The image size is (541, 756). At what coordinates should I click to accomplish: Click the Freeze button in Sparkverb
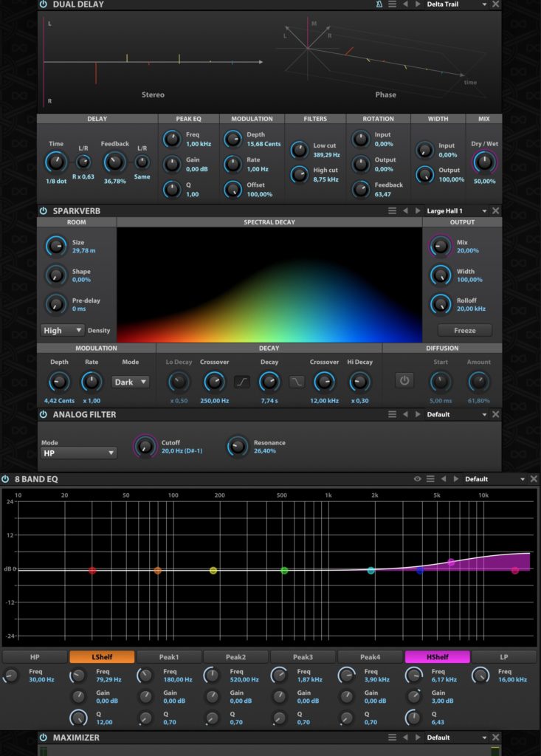[x=465, y=330]
